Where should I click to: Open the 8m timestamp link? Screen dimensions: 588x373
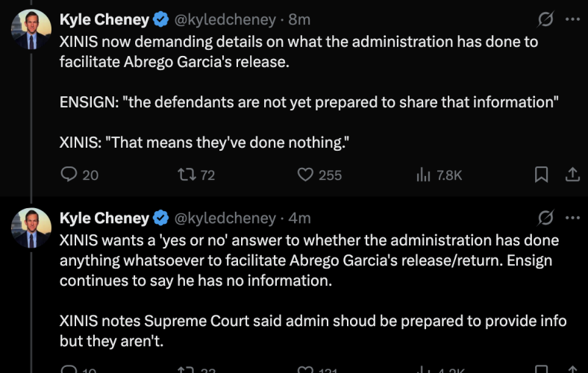click(299, 19)
